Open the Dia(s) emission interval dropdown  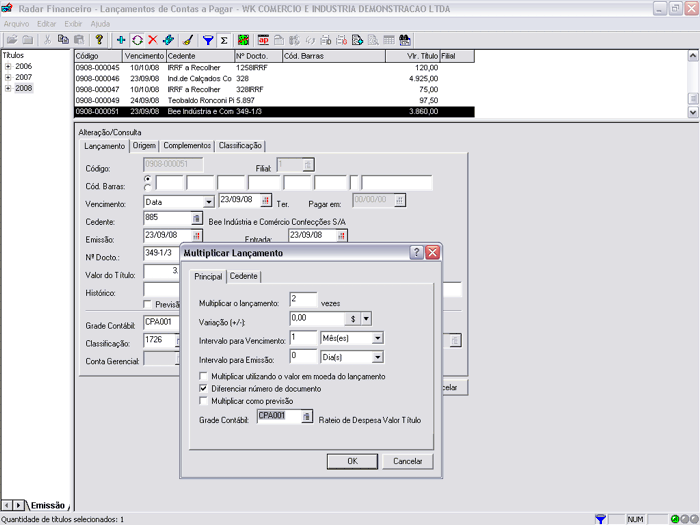tap(377, 356)
